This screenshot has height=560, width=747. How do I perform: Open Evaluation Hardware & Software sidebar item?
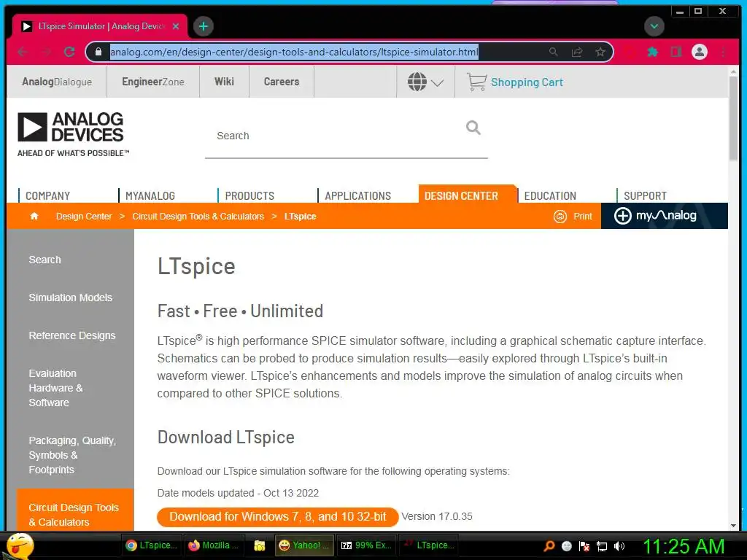(x=55, y=388)
